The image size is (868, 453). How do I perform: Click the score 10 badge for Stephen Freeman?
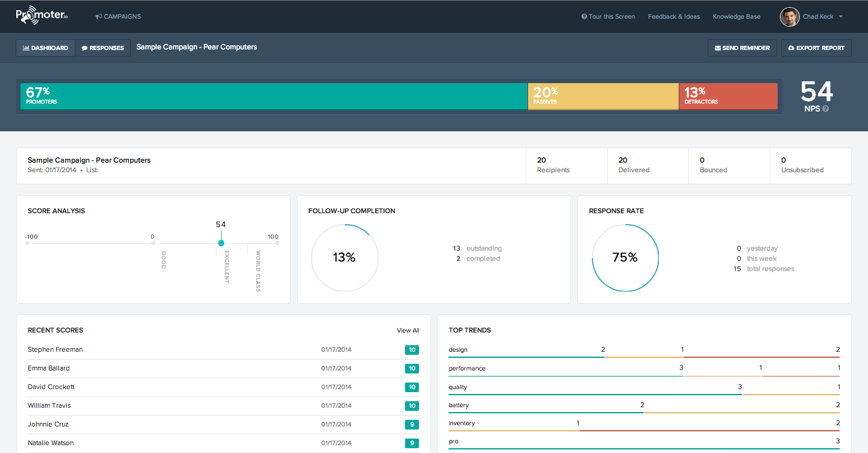[x=412, y=350]
